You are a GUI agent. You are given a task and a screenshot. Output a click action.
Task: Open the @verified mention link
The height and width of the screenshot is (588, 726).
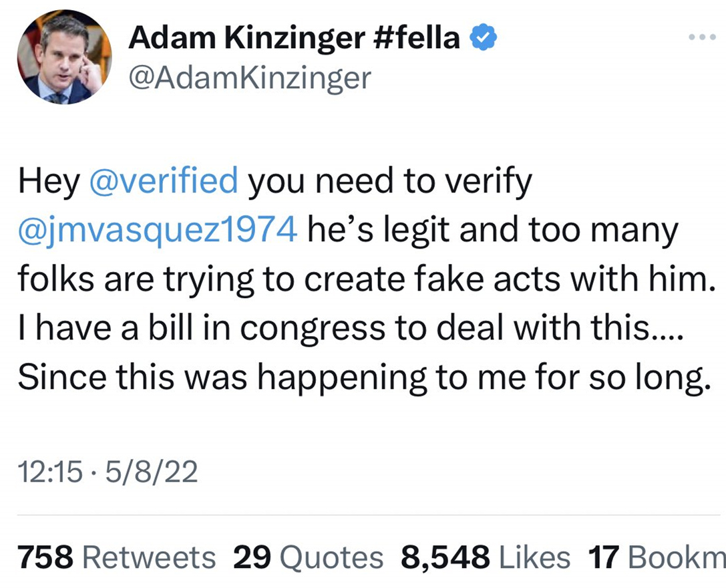point(163,181)
